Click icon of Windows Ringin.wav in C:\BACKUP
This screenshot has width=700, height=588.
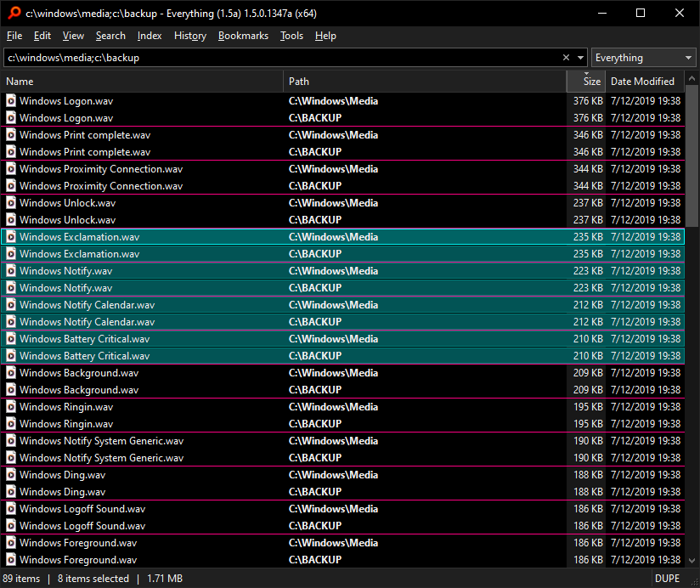pyautogui.click(x=11, y=423)
